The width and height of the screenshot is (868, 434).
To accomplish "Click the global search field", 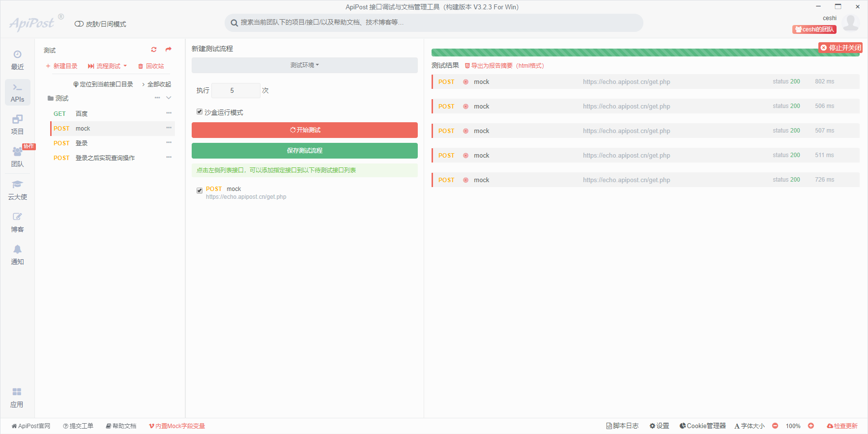I will tap(434, 23).
